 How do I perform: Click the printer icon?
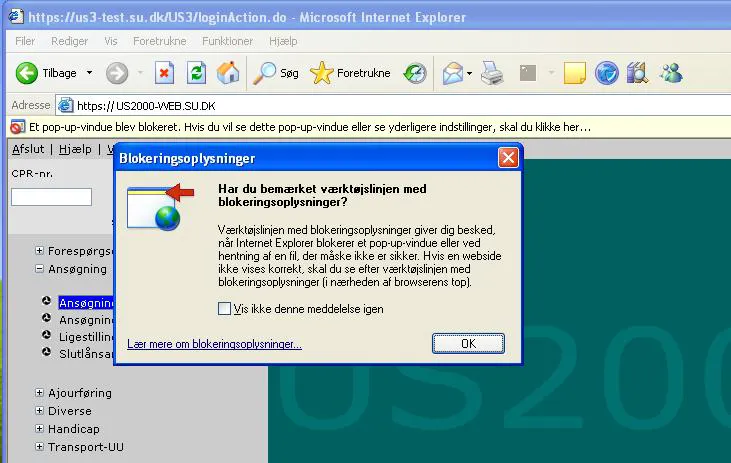click(x=492, y=73)
